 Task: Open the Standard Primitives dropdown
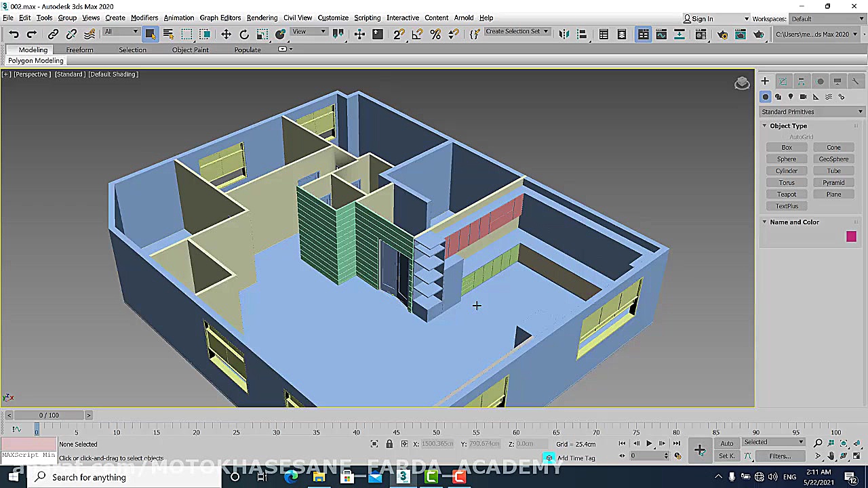(811, 112)
